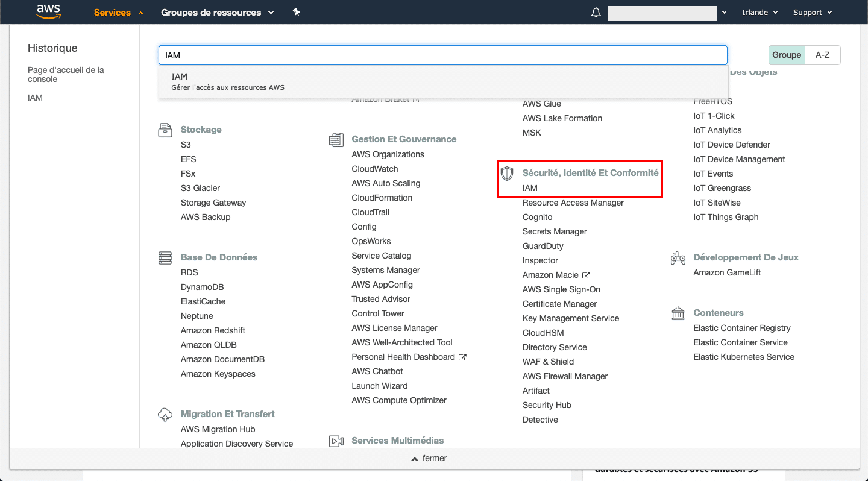Screen dimensions: 868x481
Task: Open CloudWatch service
Action: click(375, 169)
